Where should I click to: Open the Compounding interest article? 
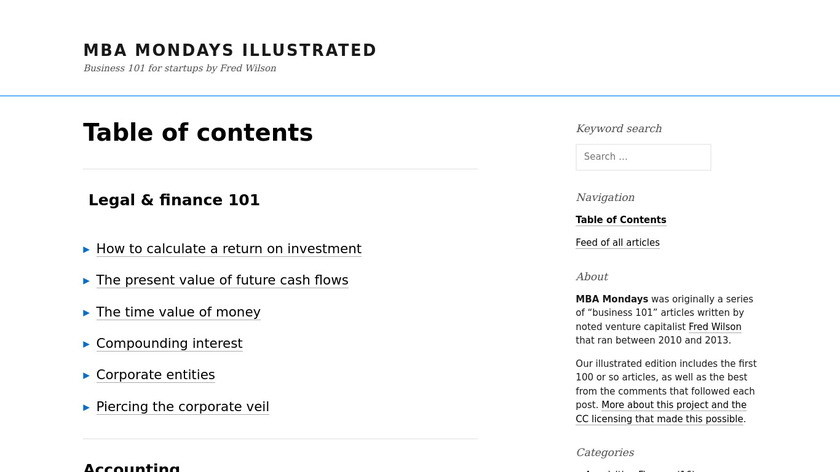point(169,344)
